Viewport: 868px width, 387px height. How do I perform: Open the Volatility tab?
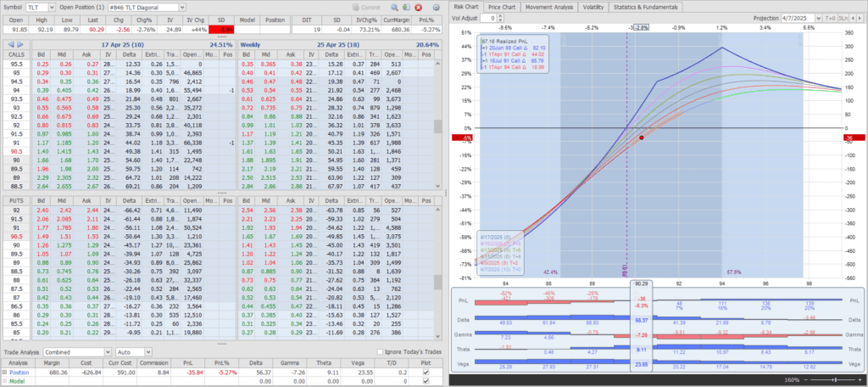[x=593, y=7]
